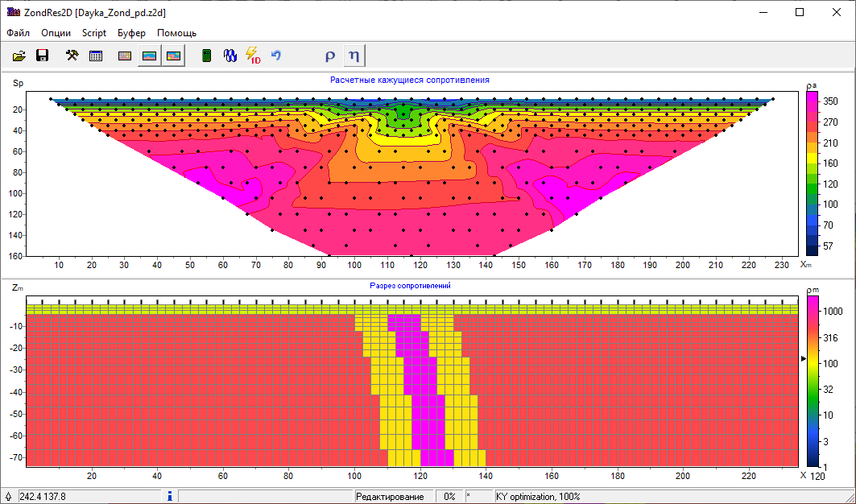This screenshot has width=856, height=504.
Task: Toggle the model with blocks display icon
Action: 174,56
